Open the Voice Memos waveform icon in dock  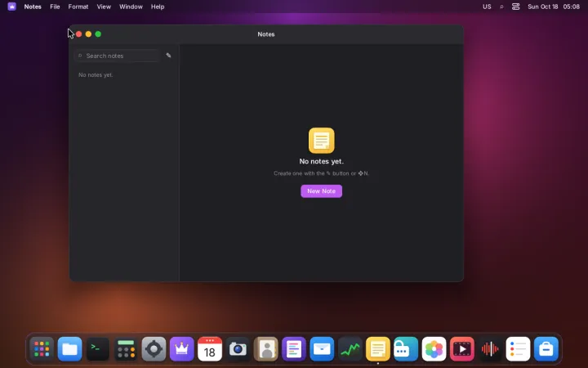(490, 349)
